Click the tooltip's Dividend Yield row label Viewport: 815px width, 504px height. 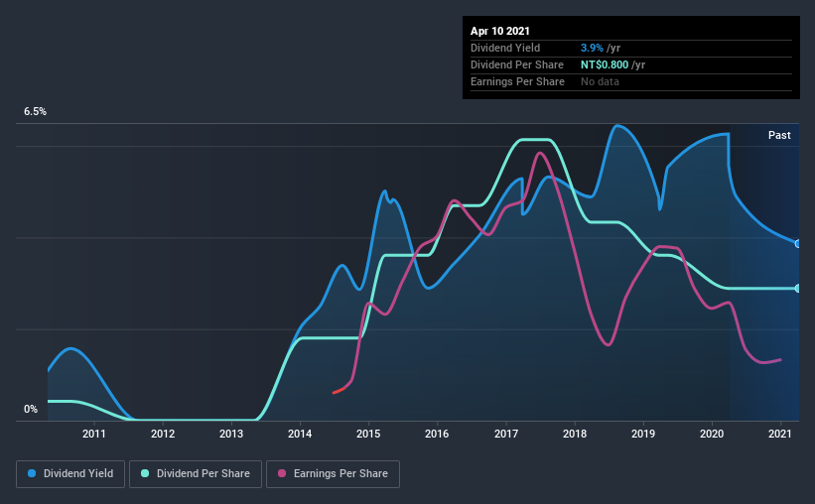(505, 48)
